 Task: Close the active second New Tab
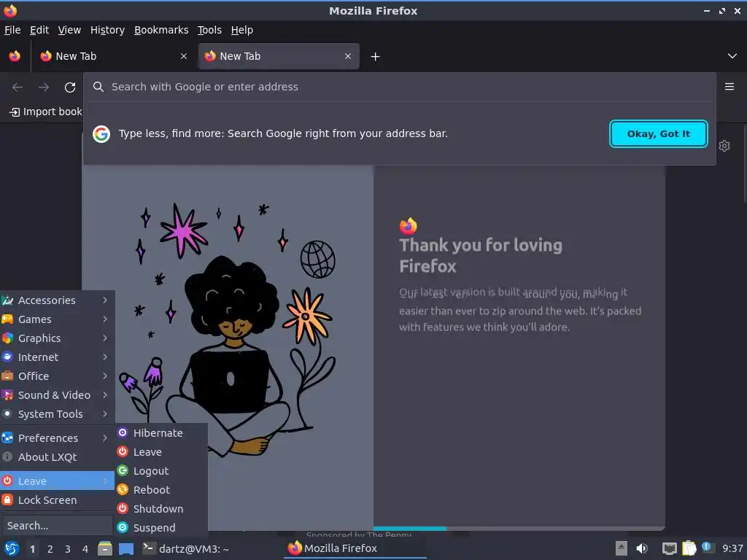[x=348, y=56]
